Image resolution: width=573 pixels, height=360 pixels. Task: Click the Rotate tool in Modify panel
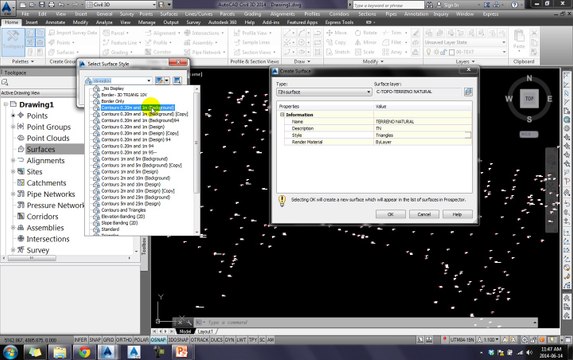(366, 33)
